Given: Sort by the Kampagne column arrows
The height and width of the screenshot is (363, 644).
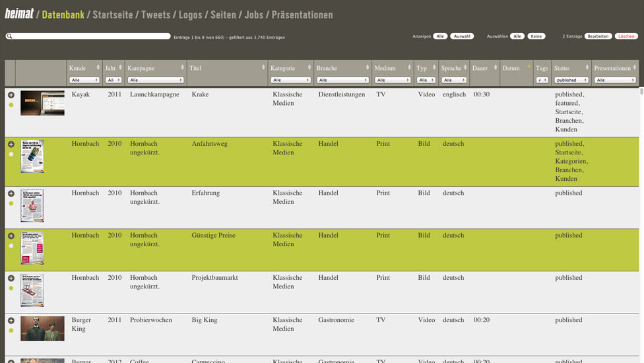Looking at the screenshot, I should pos(182,67).
